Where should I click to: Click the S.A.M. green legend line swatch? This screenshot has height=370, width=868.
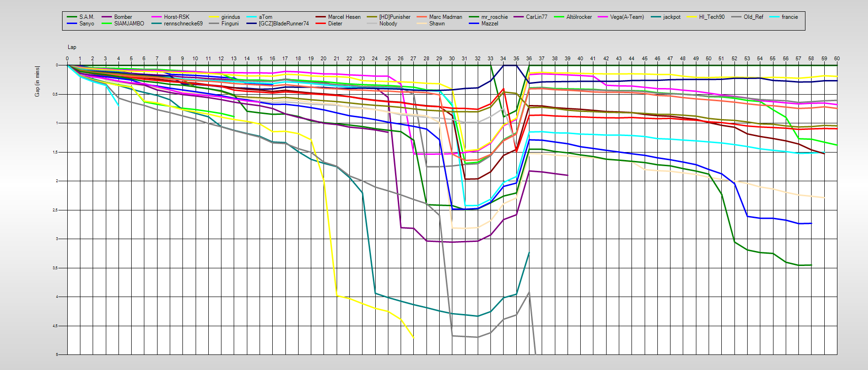(72, 17)
